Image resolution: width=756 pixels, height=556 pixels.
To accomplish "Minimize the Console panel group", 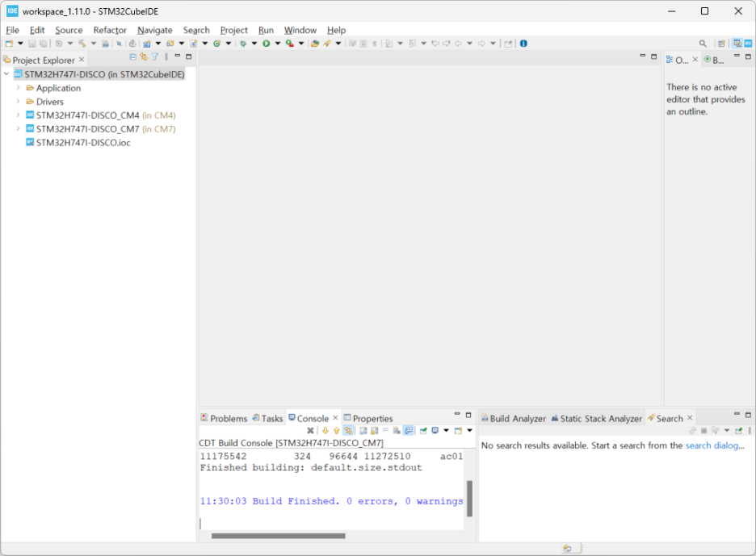I will click(x=457, y=414).
